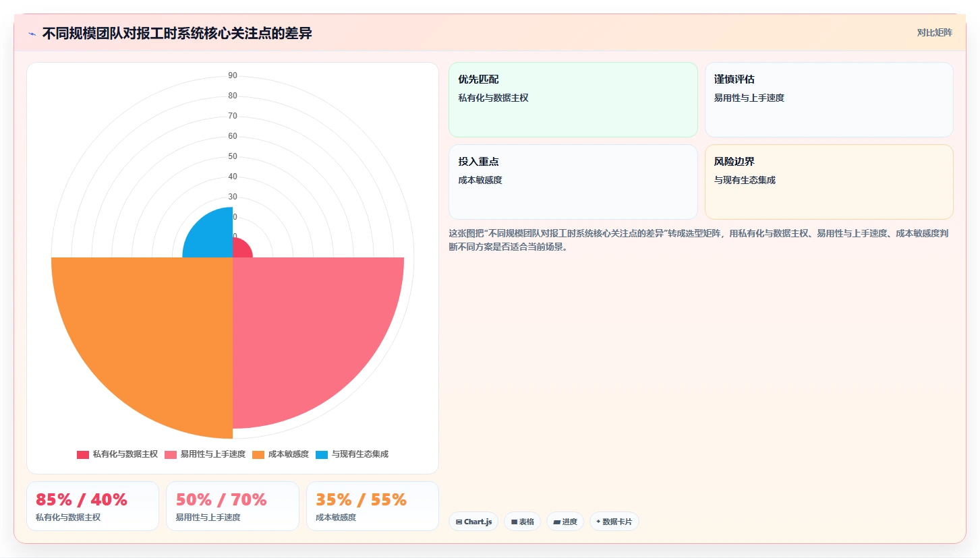Open the 谨慎评估 card
The width and height of the screenshot is (980, 558).
[829, 100]
